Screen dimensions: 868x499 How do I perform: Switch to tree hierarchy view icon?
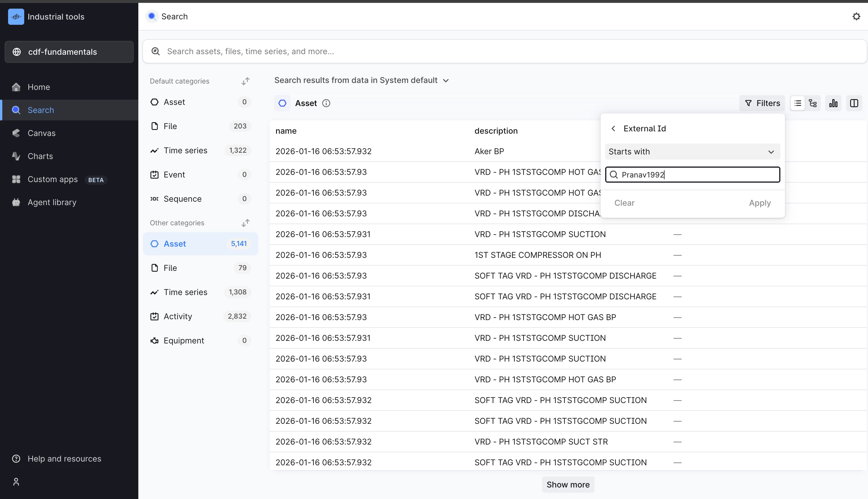pyautogui.click(x=813, y=103)
